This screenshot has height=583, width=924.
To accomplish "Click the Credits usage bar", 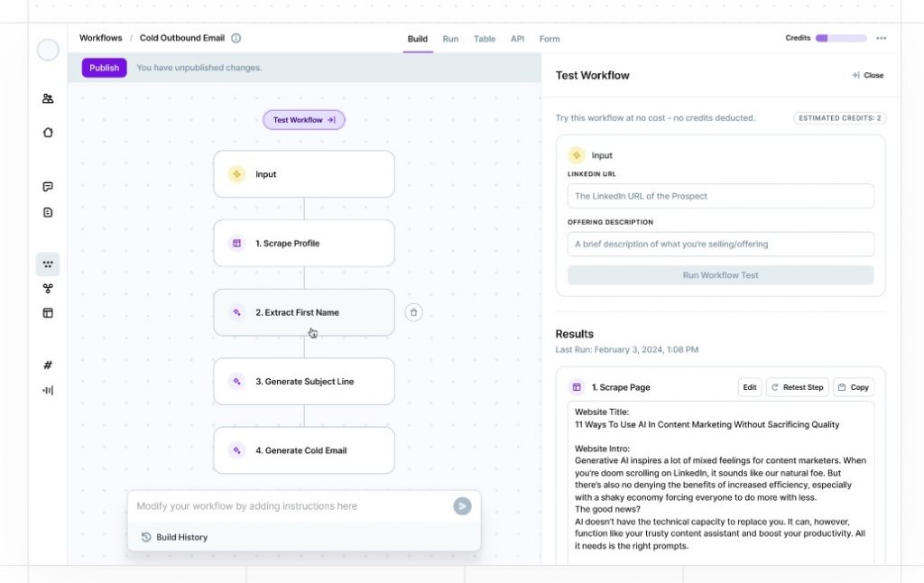I will [x=841, y=39].
